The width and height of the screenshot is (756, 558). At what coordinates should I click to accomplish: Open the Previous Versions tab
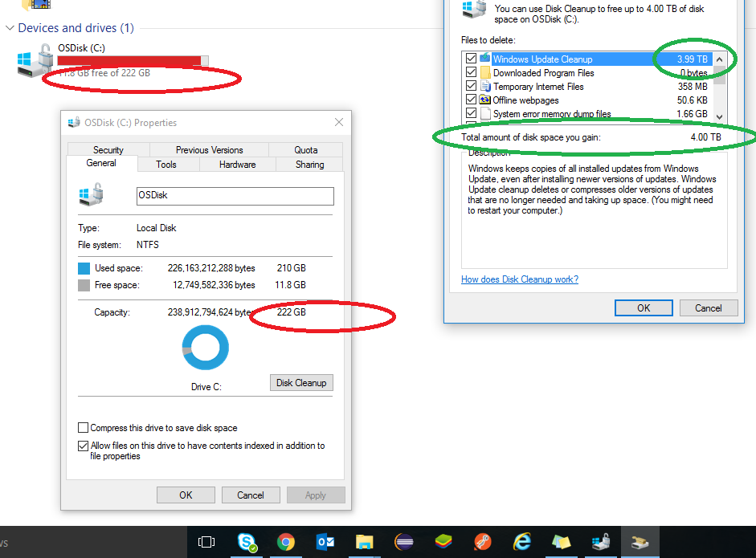pos(209,150)
